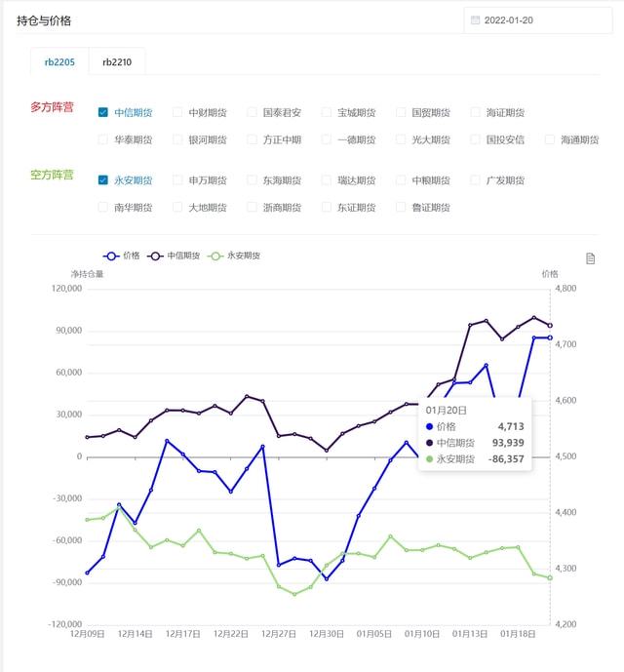Select the 浙商期货 checkbox
The width and height of the screenshot is (624, 672).
point(252,207)
